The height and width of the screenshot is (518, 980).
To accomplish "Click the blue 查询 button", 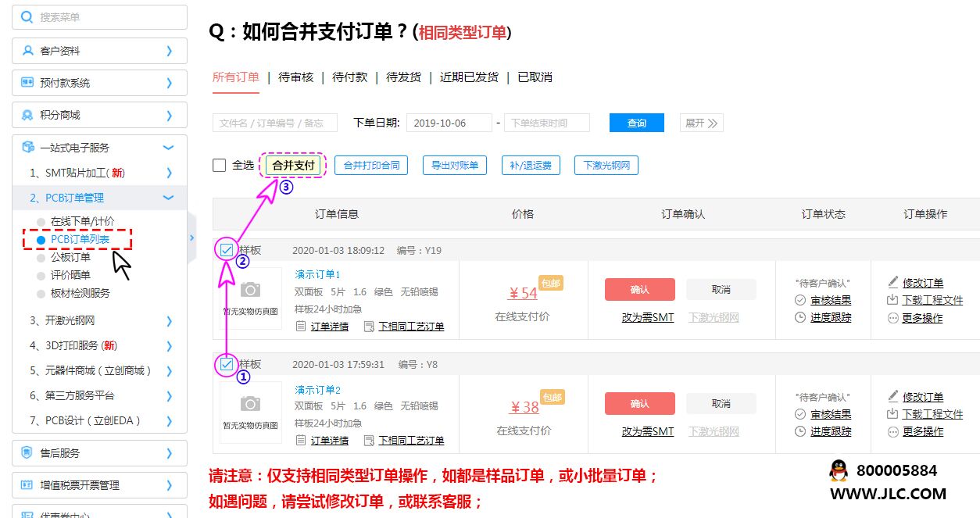I will pos(637,123).
